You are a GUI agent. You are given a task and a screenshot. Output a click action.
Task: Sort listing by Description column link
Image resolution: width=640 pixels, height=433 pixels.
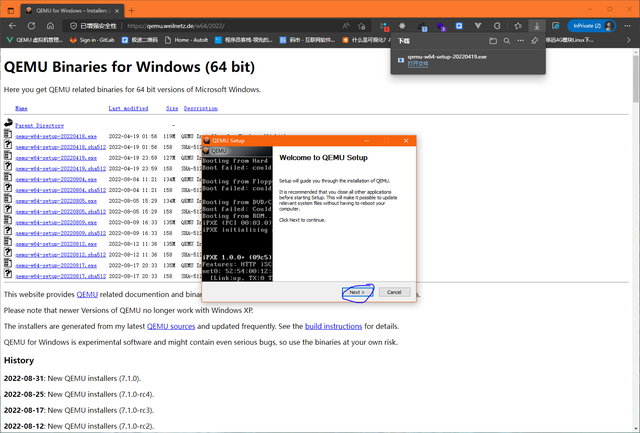pos(200,108)
